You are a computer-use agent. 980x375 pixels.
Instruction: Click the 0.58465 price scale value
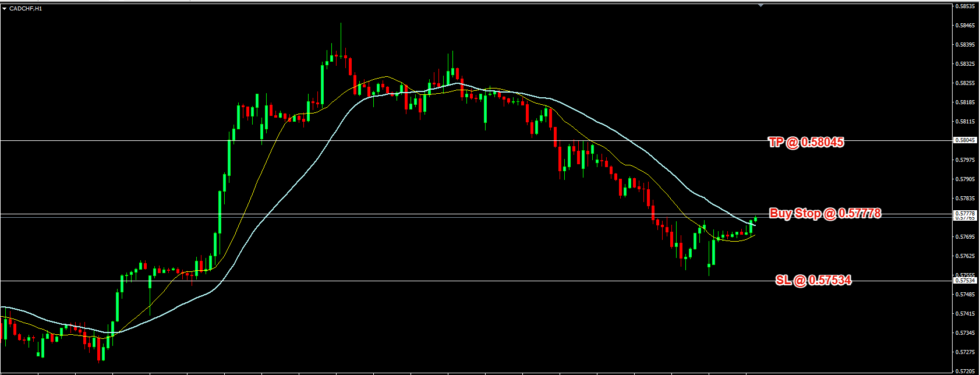tap(966, 26)
